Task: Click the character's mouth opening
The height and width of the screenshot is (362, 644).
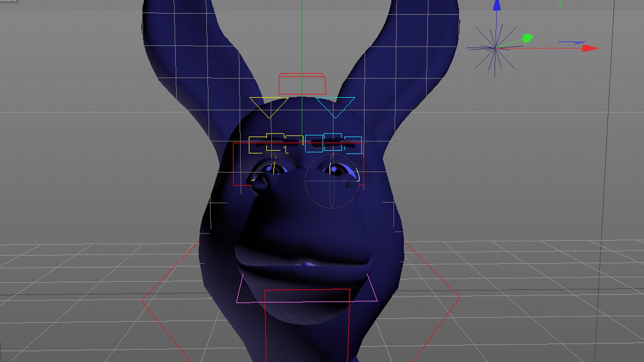Action: pos(306,264)
